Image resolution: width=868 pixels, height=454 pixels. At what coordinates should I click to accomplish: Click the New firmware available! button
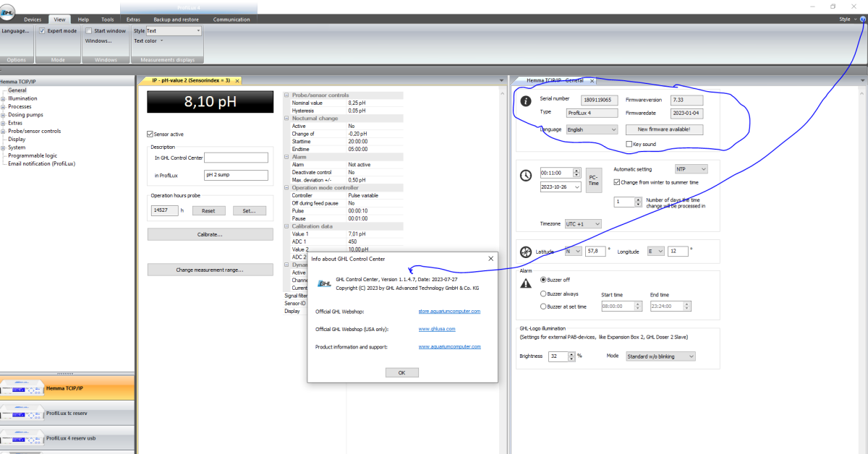664,129
